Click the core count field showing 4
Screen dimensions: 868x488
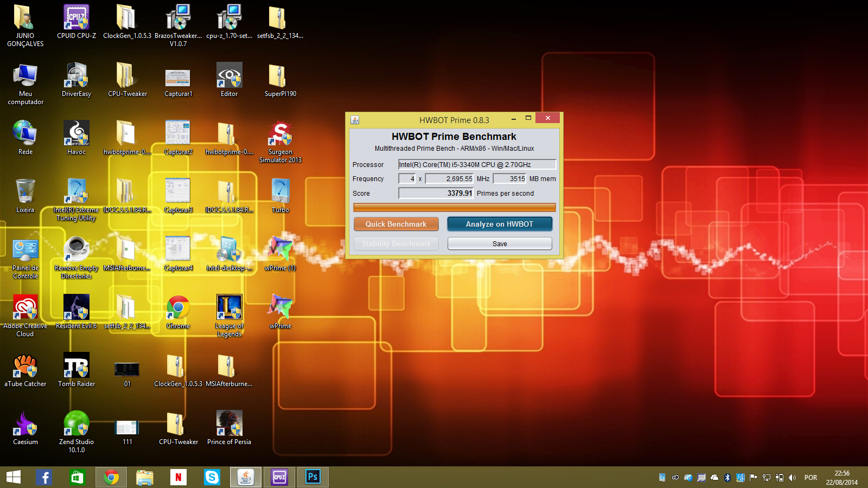(407, 178)
